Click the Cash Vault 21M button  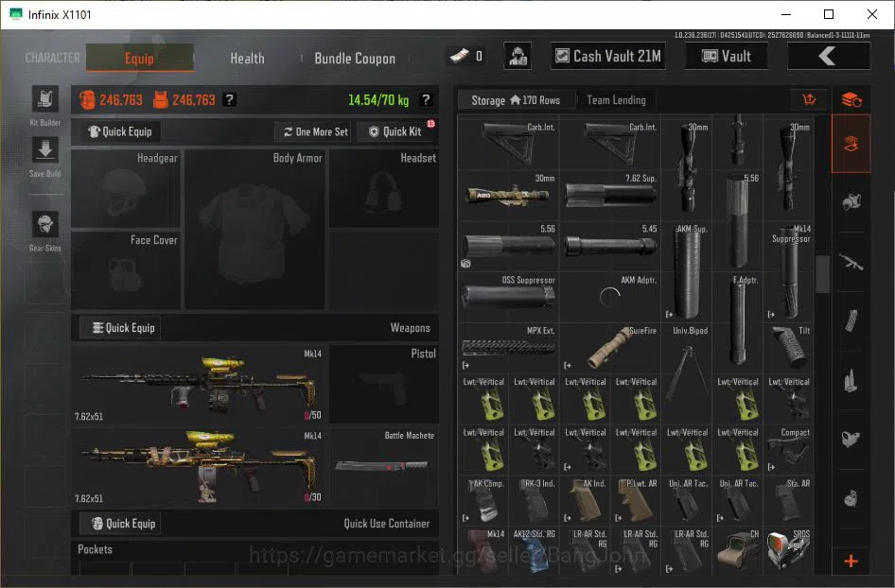pyautogui.click(x=608, y=56)
